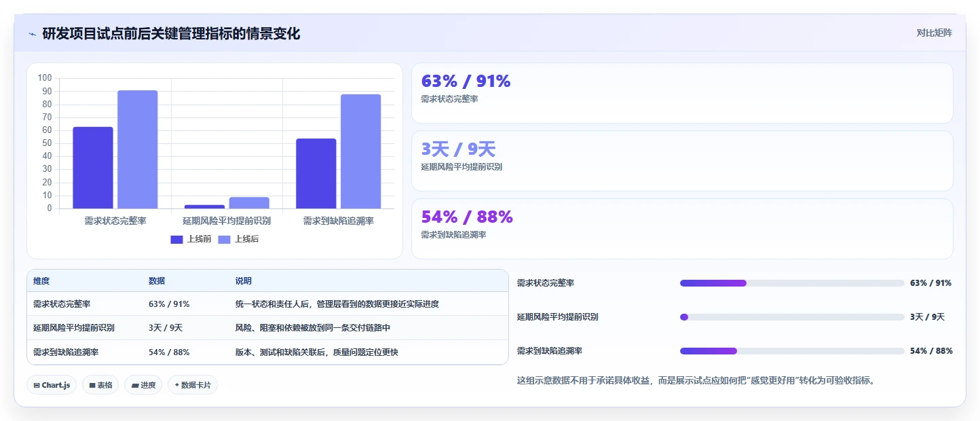Click the footnote starting 这组示意数据
The height and width of the screenshot is (421, 980).
(698, 380)
